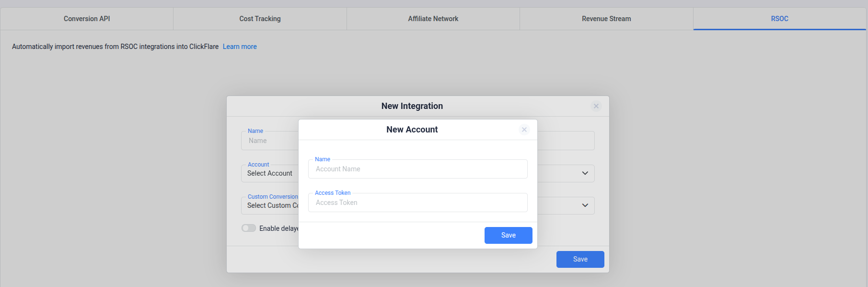Click the Custom Conversion field's chevron arrow

[585, 205]
